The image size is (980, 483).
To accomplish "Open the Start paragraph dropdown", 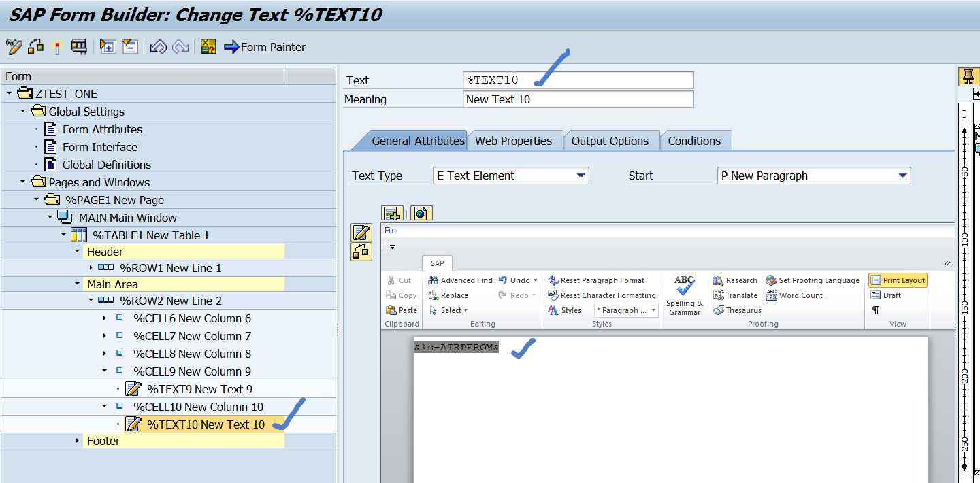I will click(904, 175).
